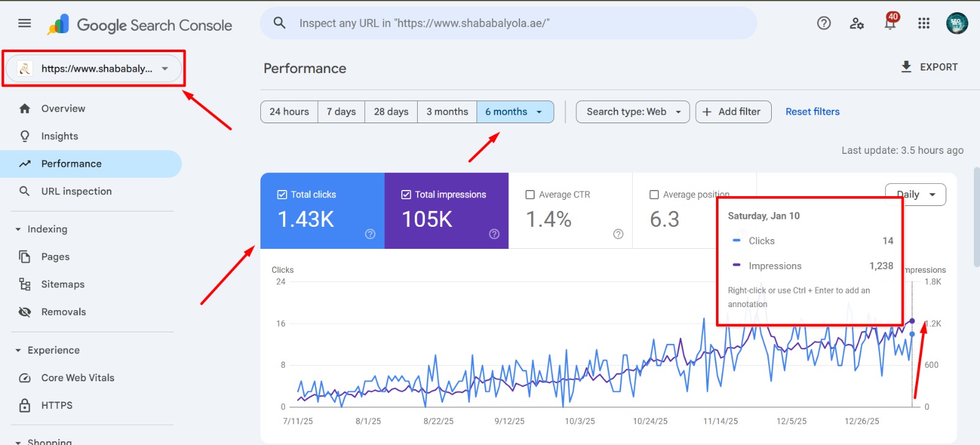
Task: Uncheck the Total impressions metric
Action: coord(406,194)
